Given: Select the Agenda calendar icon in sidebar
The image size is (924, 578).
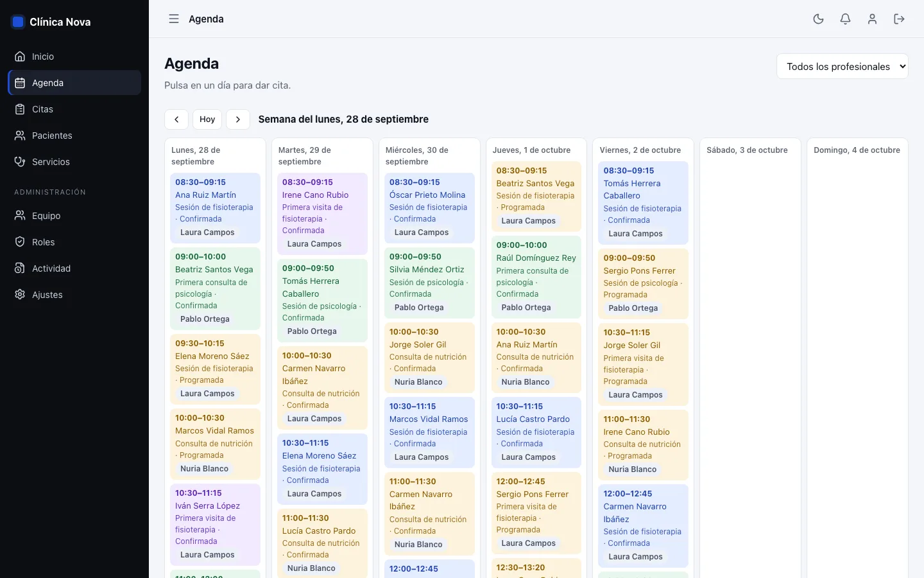Looking at the screenshot, I should pyautogui.click(x=20, y=83).
